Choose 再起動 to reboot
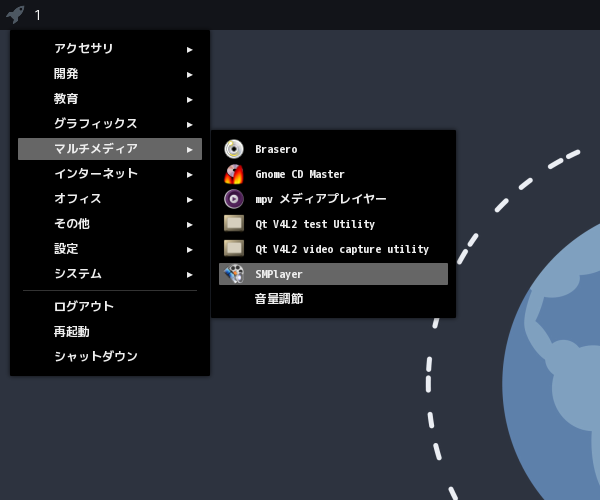This screenshot has height=500, width=600. [110, 331]
